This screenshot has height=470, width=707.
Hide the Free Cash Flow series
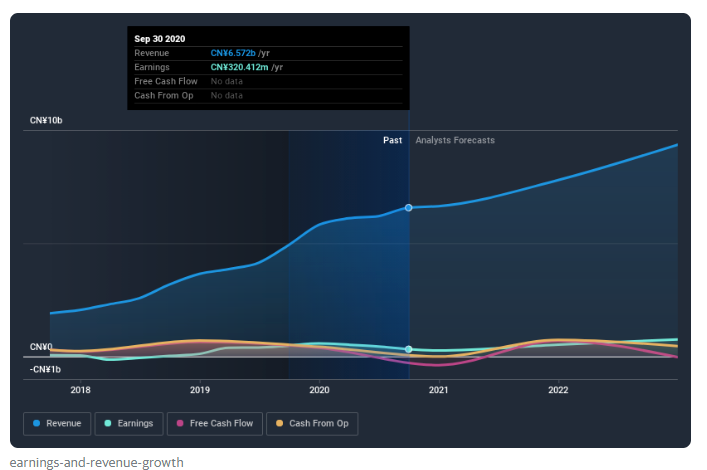point(216,424)
